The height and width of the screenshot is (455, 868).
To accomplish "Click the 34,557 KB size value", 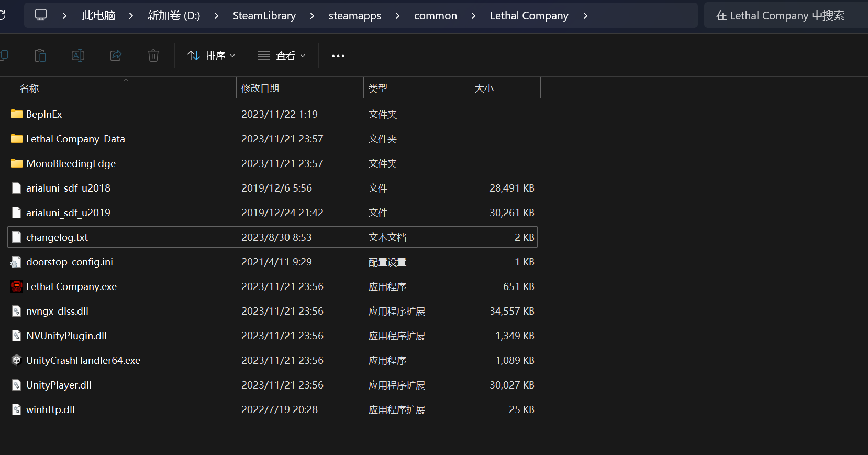I will [x=512, y=311].
